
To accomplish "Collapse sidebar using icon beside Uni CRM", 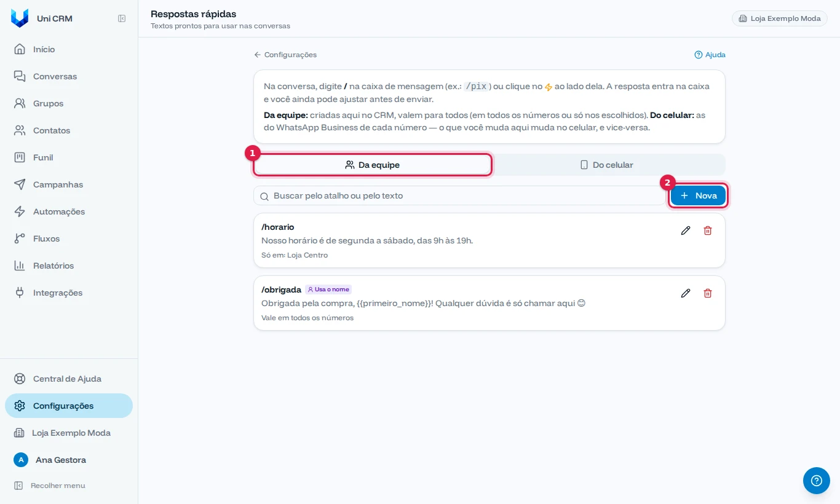I will tap(122, 18).
